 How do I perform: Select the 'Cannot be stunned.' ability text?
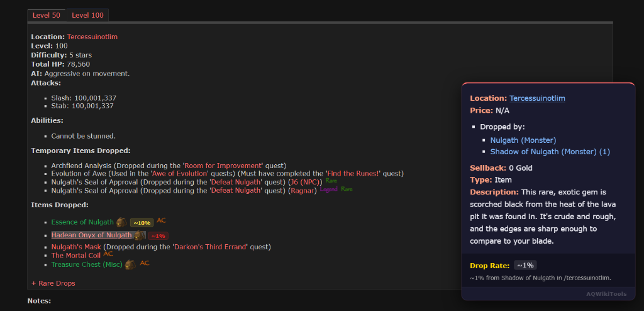pos(84,136)
